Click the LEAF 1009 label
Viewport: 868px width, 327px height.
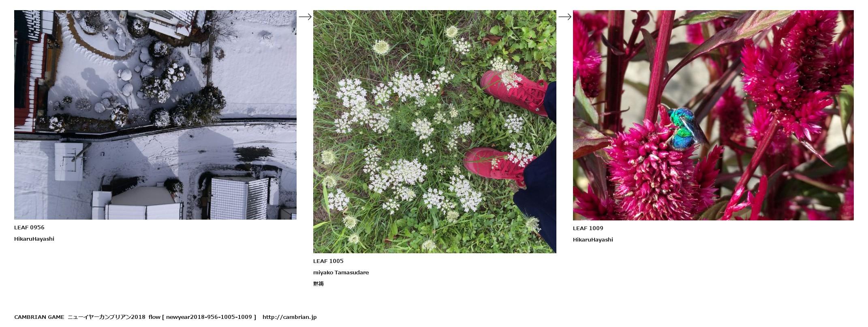588,228
